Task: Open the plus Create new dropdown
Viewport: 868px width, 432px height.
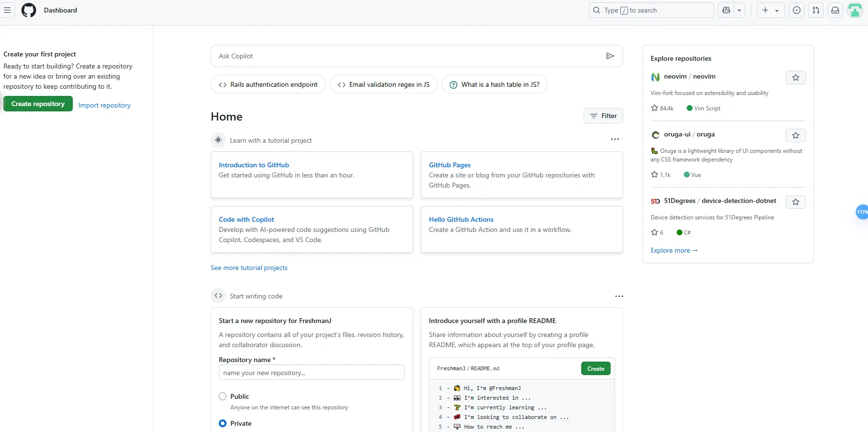Action: coord(771,10)
